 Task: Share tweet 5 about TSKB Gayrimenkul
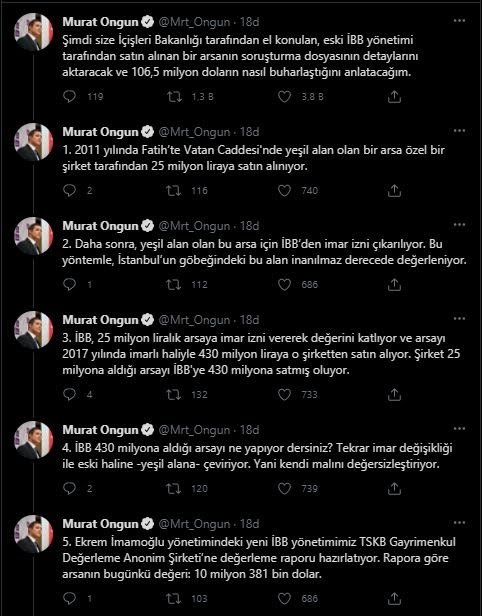[x=394, y=598]
